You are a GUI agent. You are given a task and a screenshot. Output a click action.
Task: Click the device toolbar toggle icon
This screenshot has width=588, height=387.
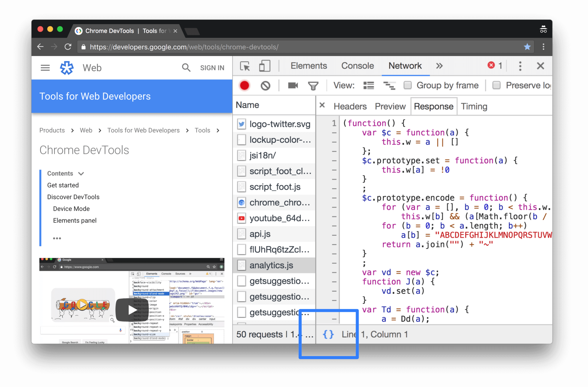pos(264,66)
